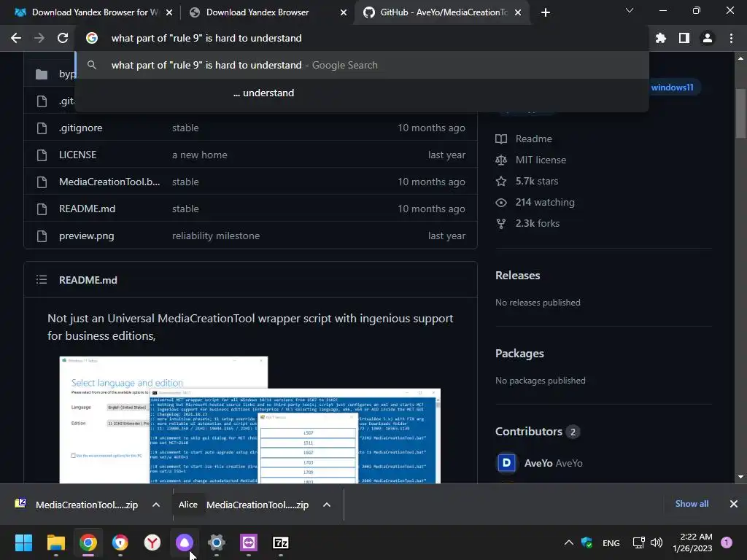Open the 7-Zip taskbar icon
Viewport: 747px width, 560px height.
[281, 542]
